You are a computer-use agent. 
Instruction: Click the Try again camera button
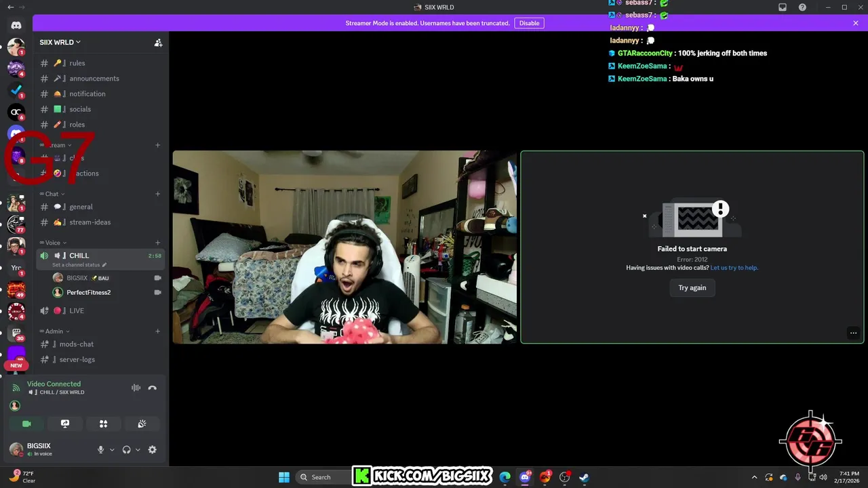click(x=692, y=288)
